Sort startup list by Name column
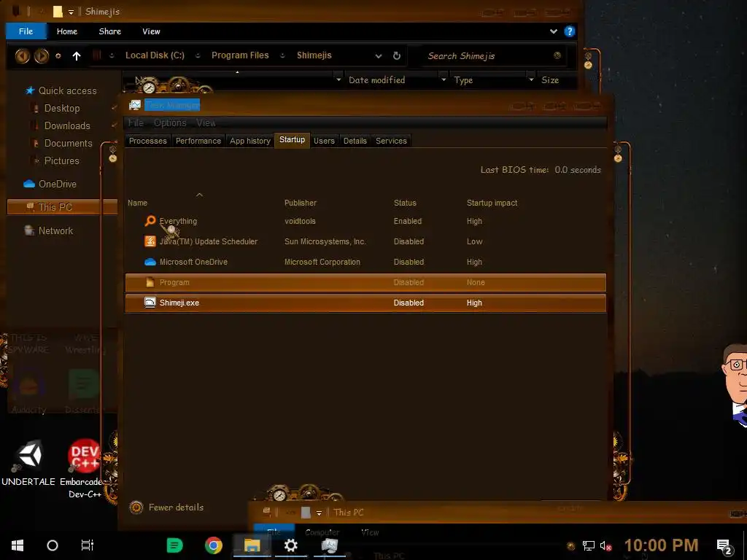This screenshot has height=560, width=747. click(x=137, y=203)
